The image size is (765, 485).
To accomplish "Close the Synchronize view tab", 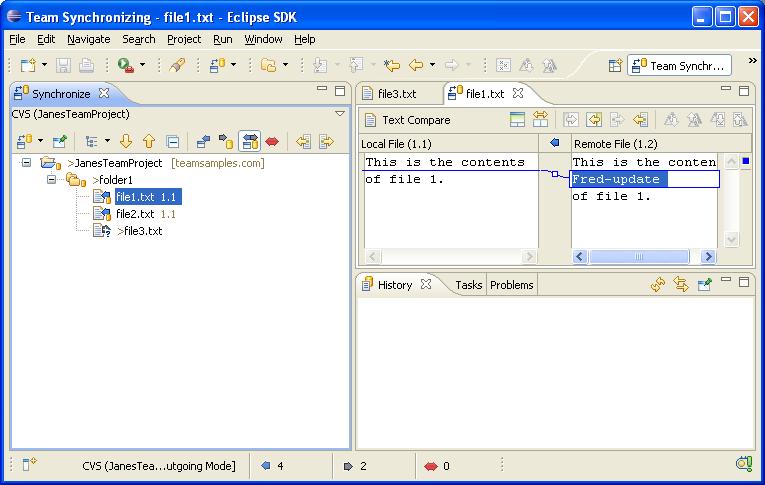I will [x=104, y=93].
